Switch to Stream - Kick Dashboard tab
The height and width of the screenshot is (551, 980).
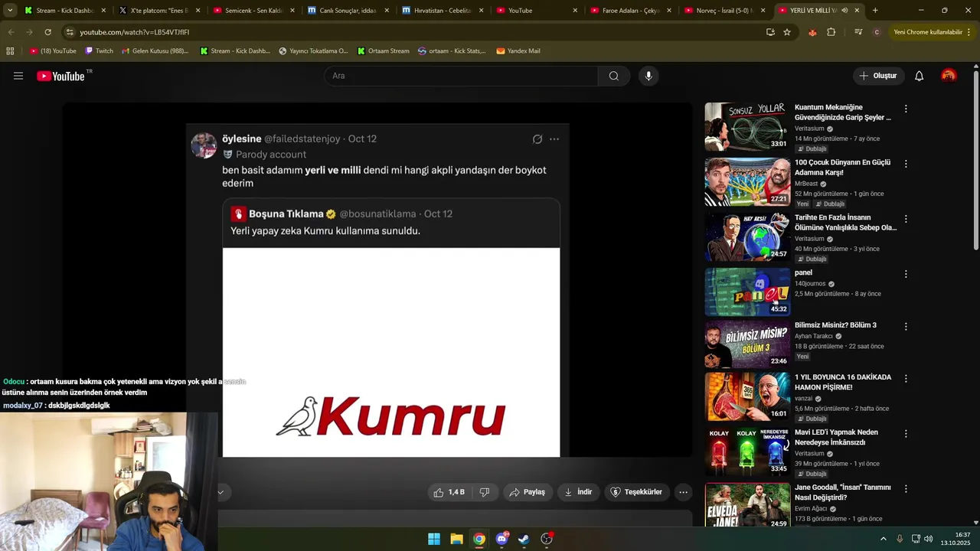point(65,11)
